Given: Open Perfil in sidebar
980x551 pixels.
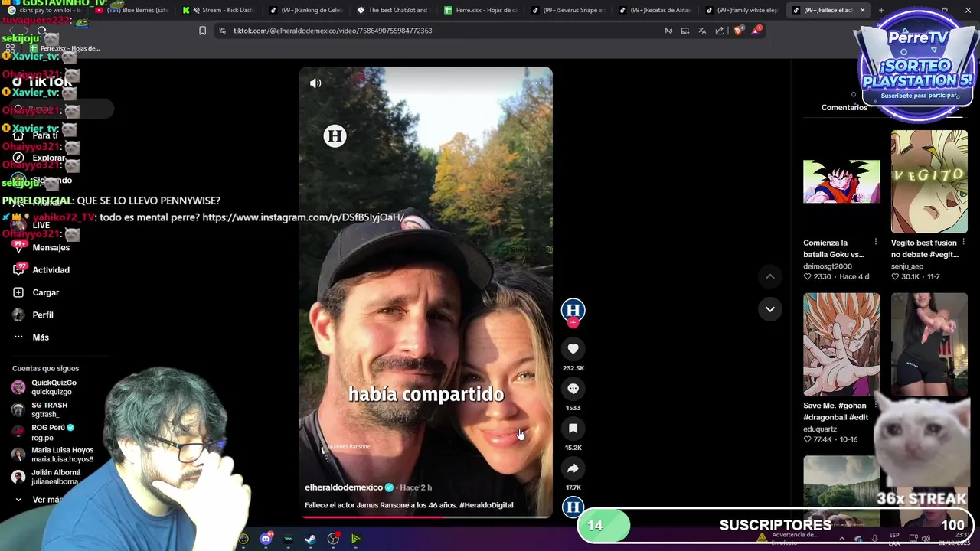Looking at the screenshot, I should point(42,315).
